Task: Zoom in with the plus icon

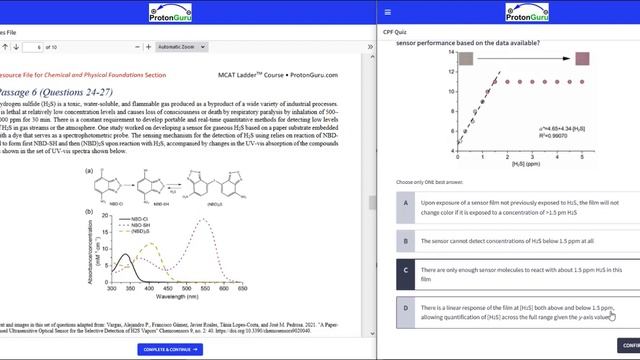Action: click(x=149, y=47)
